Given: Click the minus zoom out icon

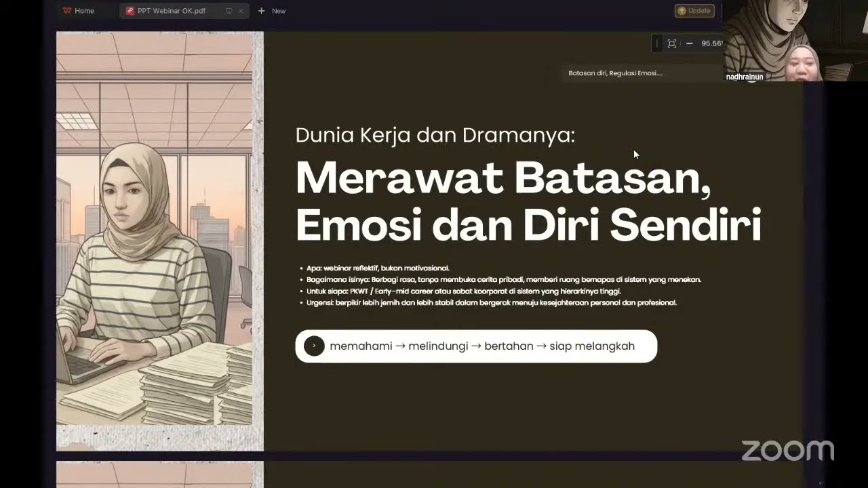Looking at the screenshot, I should (689, 43).
